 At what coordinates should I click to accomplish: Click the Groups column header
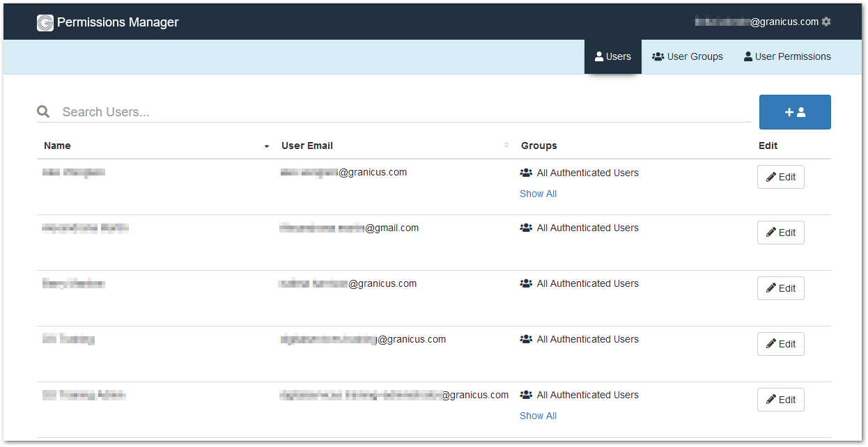pos(539,146)
